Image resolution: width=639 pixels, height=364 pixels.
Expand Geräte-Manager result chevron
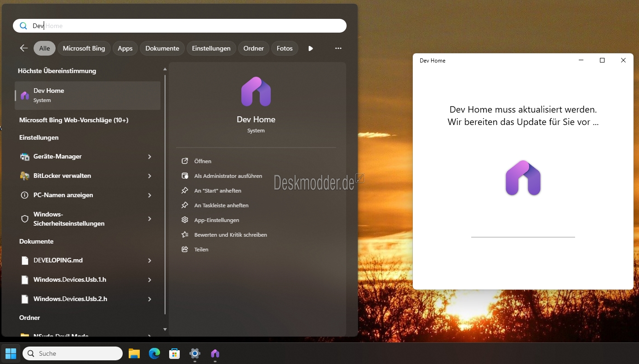(x=149, y=157)
